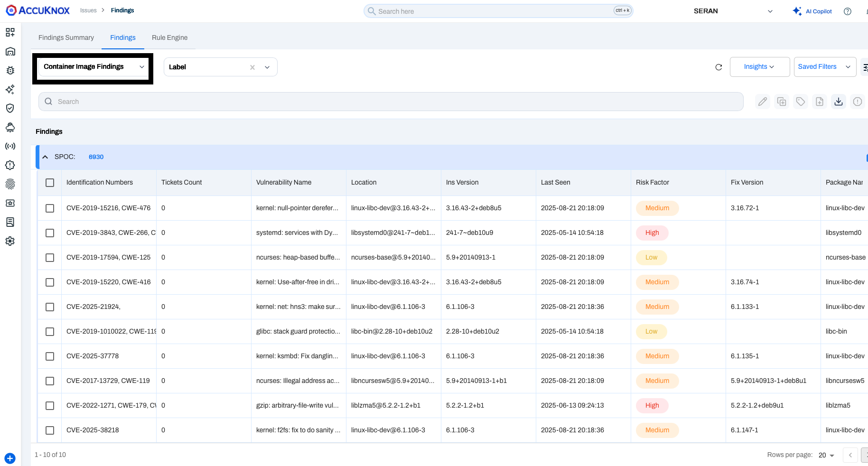Collapse the SPOC group row
The height and width of the screenshot is (466, 868).
[45, 157]
